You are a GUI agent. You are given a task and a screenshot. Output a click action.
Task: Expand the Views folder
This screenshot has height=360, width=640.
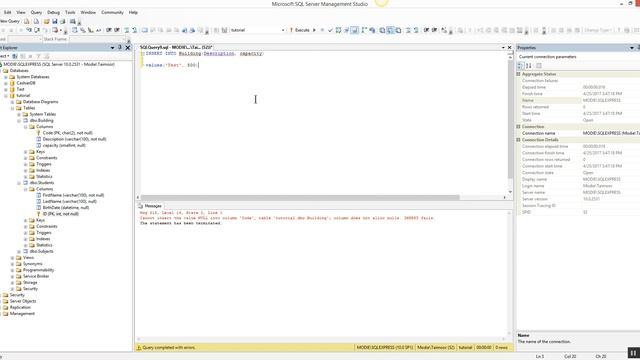[x=12, y=258]
